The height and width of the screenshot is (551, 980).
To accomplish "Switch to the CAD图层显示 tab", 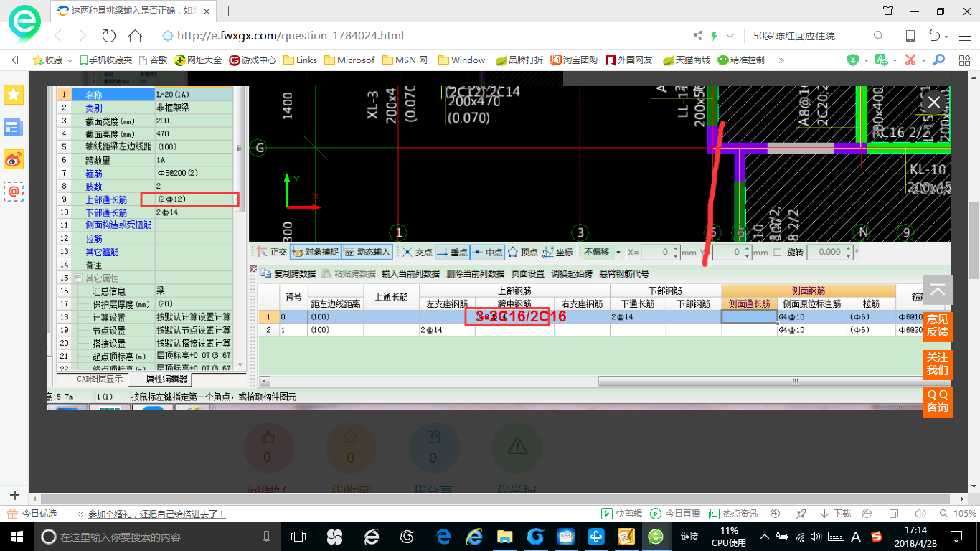I will point(100,379).
